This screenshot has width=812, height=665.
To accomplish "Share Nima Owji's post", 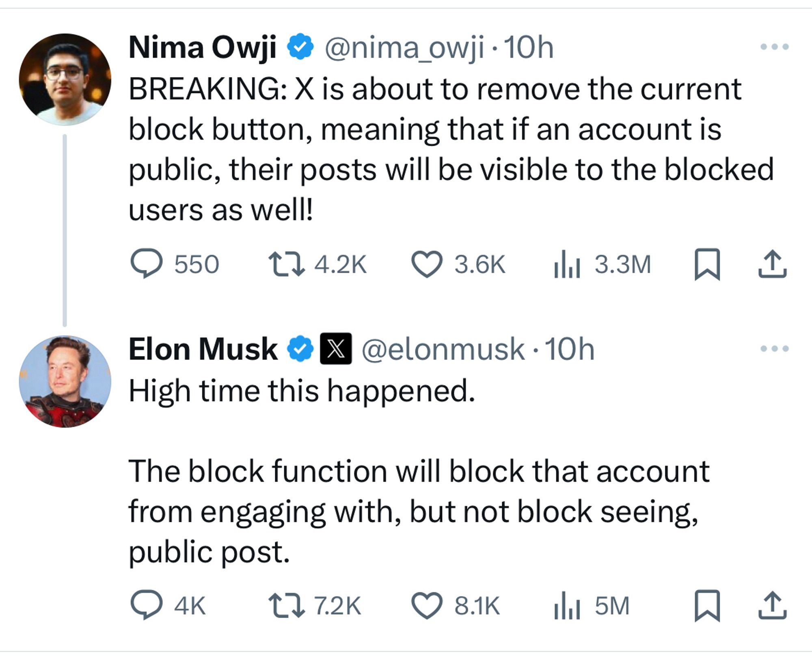I will click(x=772, y=264).
